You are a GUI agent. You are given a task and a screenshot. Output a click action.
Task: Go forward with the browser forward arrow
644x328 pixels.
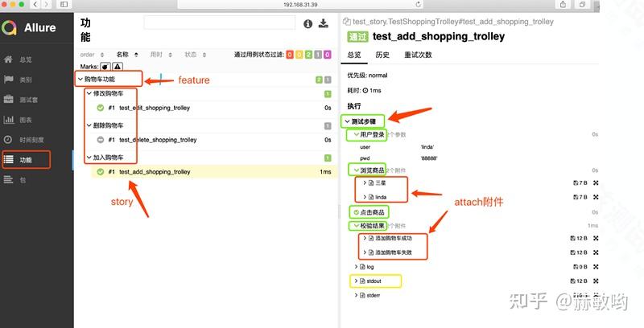coord(47,4)
